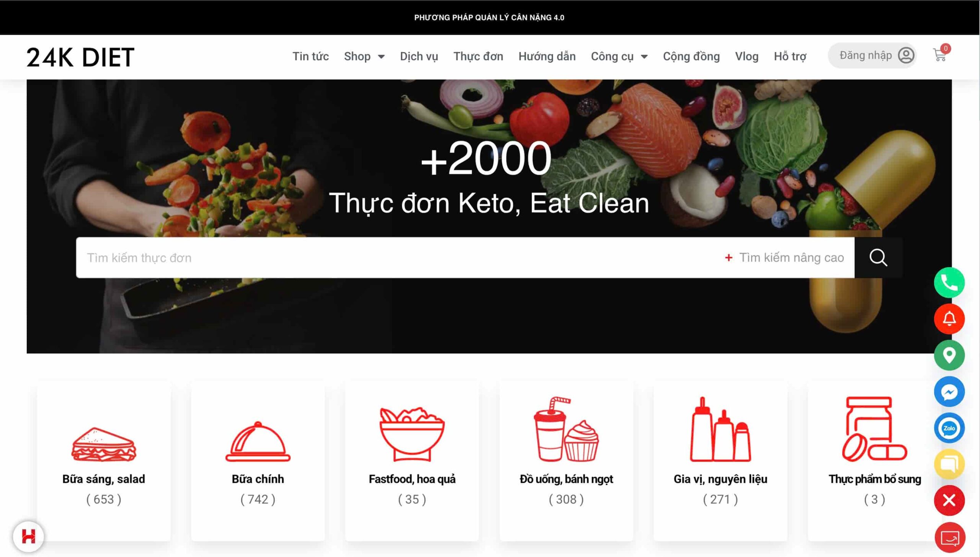The height and width of the screenshot is (557, 980).
Task: Open the Zalo chat icon
Action: point(949,428)
